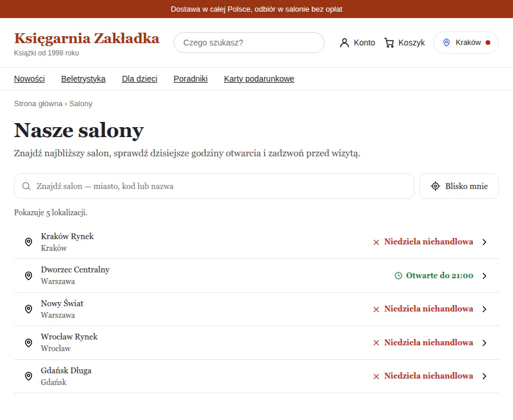The height and width of the screenshot is (420, 513).
Task: Open the Poradniki category
Action: click(x=191, y=79)
